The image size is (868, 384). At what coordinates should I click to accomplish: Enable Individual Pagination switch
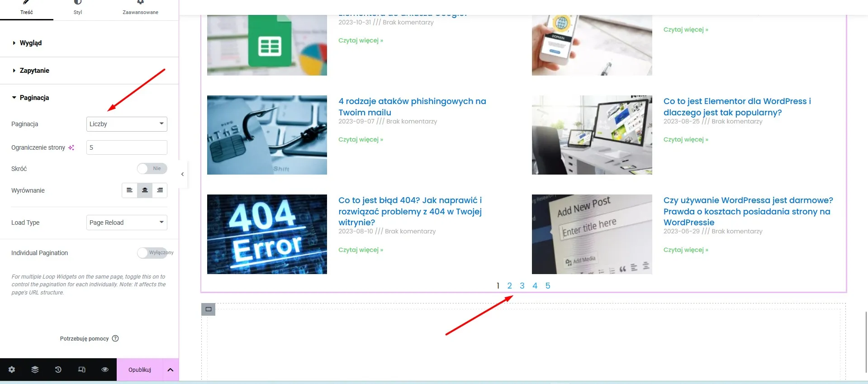coord(152,253)
